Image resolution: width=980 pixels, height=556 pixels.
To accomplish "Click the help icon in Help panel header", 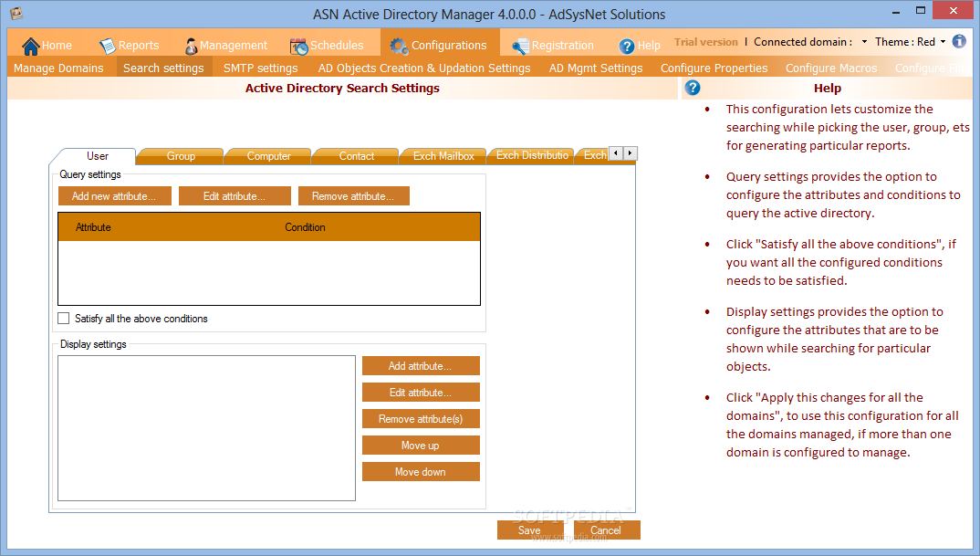I will click(x=693, y=88).
